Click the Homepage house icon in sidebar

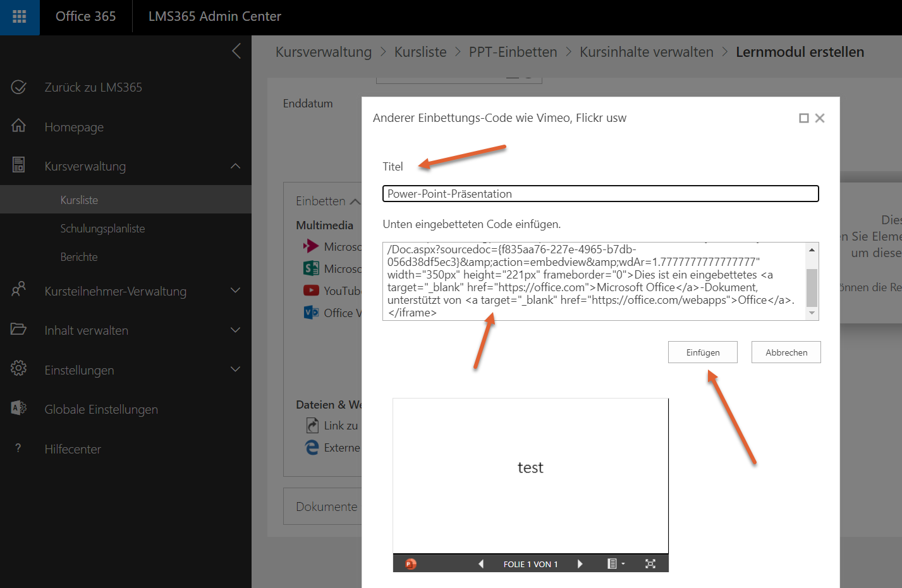point(19,126)
